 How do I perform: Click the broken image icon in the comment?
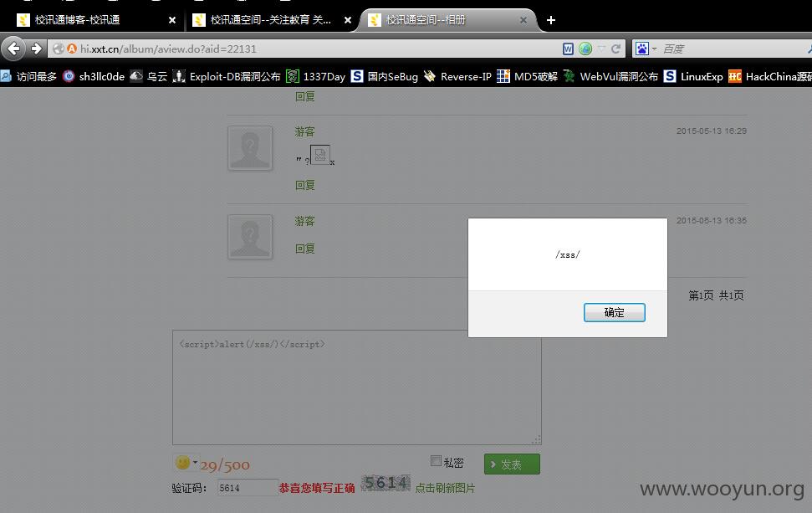pos(320,155)
